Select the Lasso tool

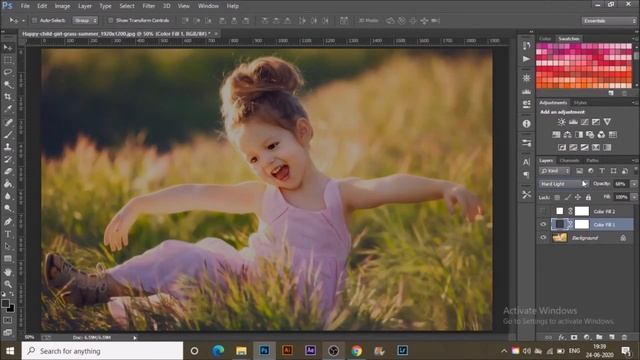tap(8, 72)
